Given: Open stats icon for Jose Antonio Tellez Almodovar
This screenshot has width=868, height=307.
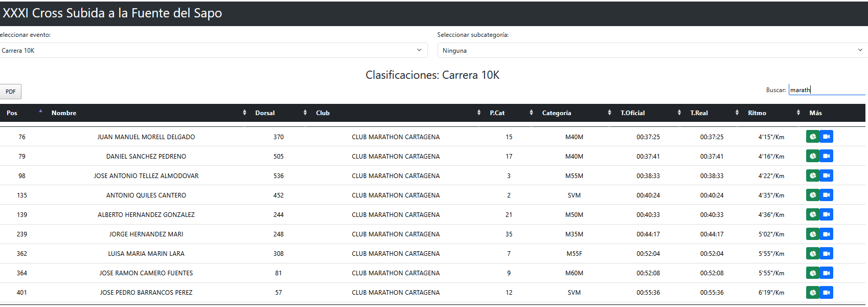Looking at the screenshot, I should [813, 176].
